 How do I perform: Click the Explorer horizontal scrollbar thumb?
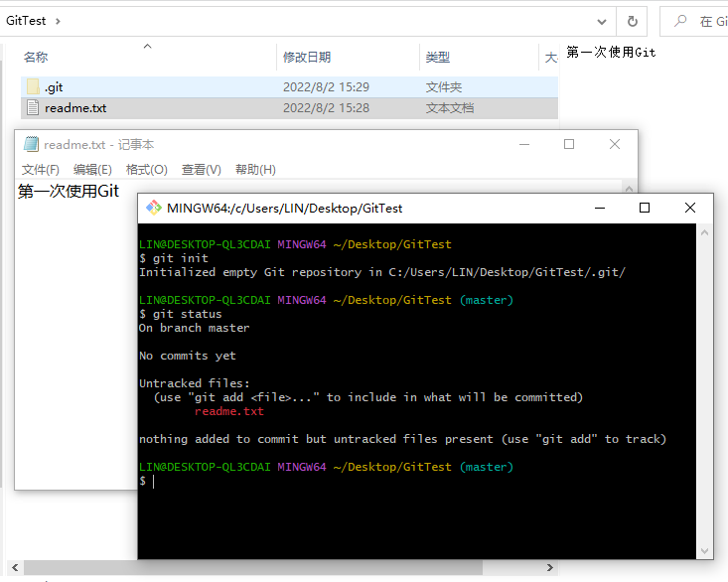253,568
